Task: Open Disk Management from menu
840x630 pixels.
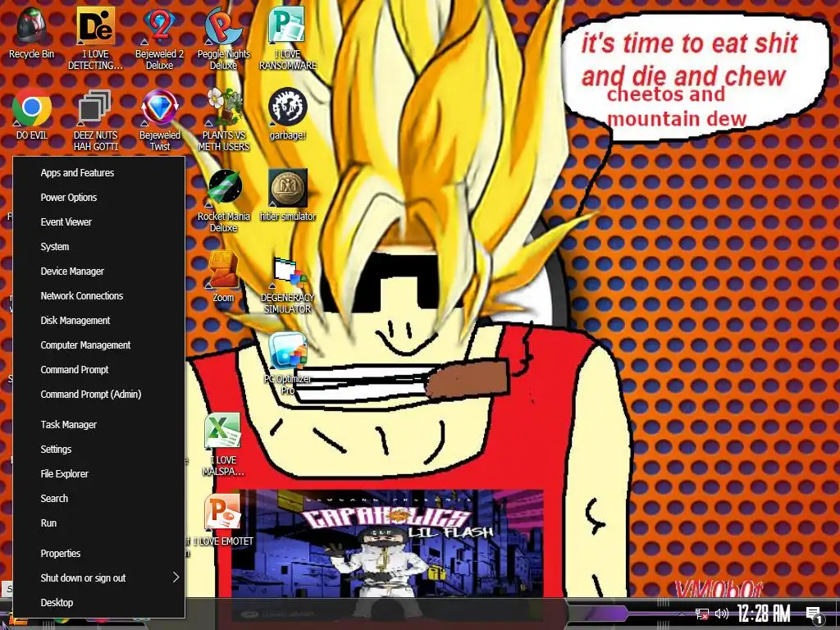Action: [99, 321]
